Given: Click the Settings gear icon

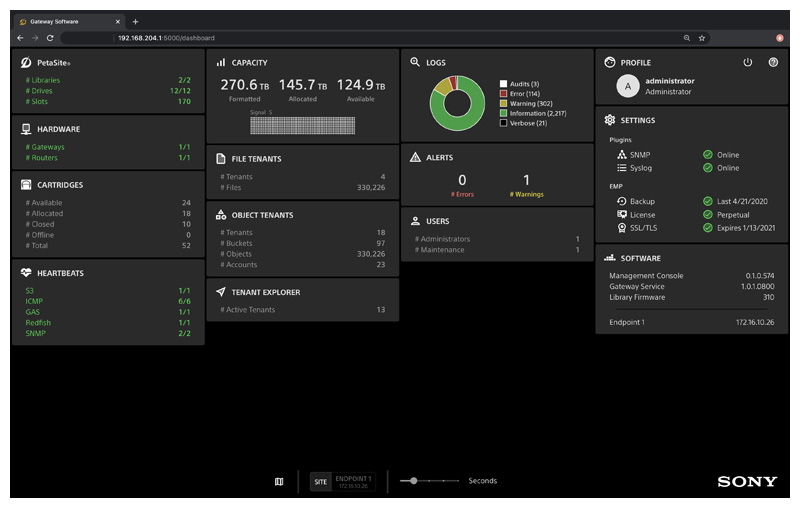Looking at the screenshot, I should pyautogui.click(x=610, y=120).
